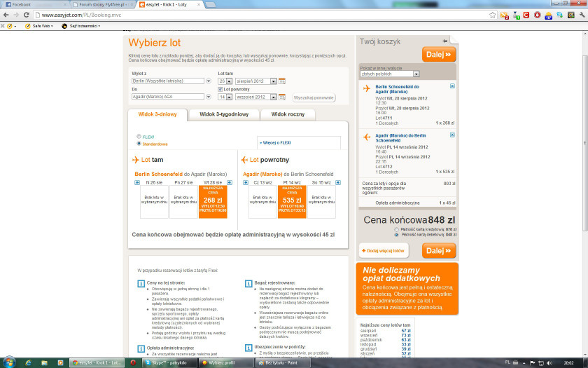Viewport: 588px width, 368px height.
Task: Click top Dalej button in basket
Action: coord(439,55)
